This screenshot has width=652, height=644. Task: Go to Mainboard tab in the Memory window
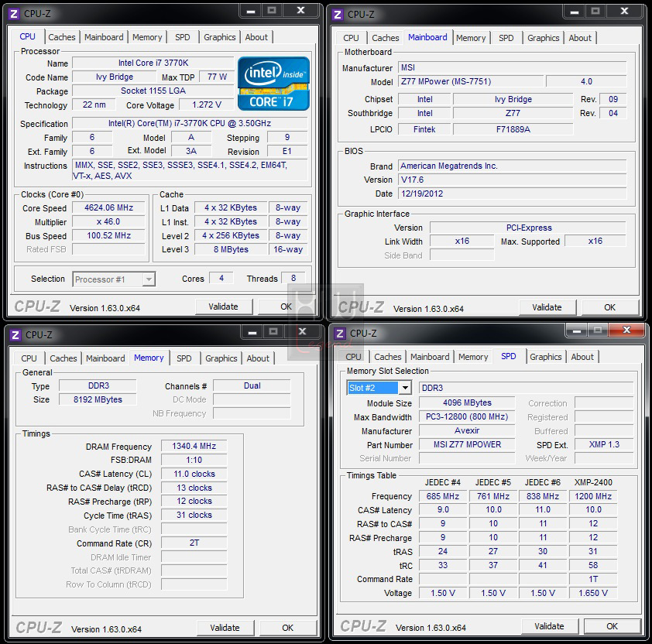coord(105,358)
